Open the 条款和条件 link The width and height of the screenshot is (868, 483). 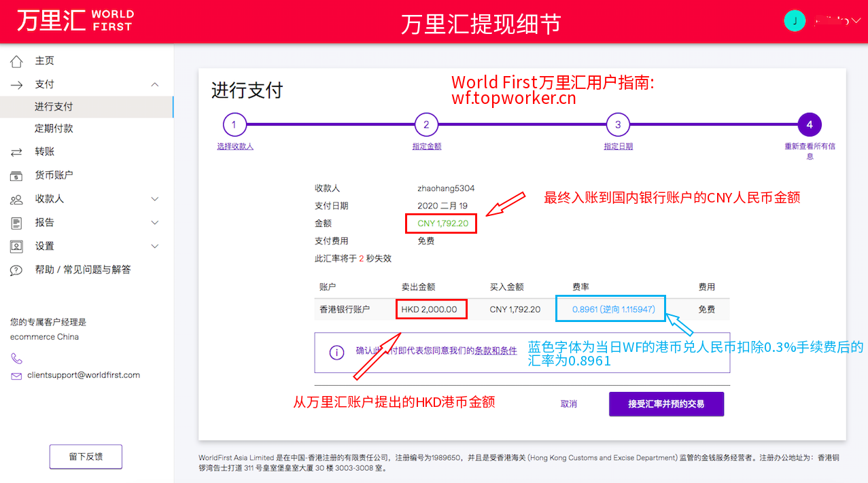click(496, 351)
